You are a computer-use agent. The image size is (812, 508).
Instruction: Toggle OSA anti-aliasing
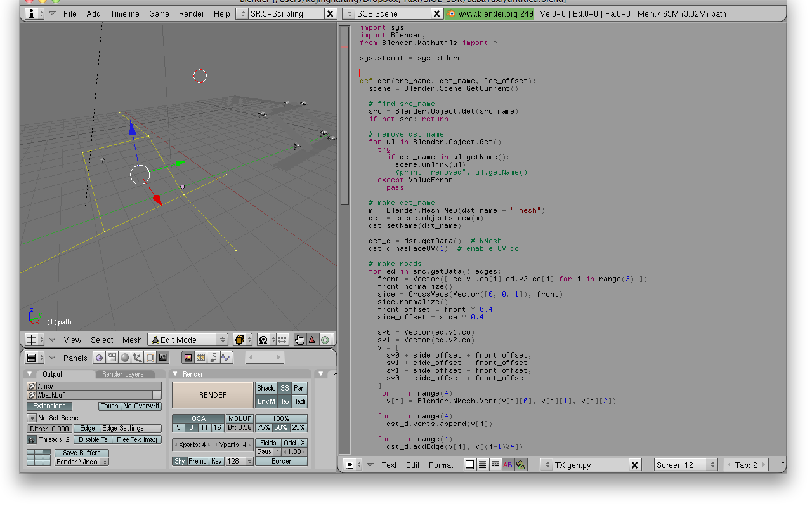(199, 418)
